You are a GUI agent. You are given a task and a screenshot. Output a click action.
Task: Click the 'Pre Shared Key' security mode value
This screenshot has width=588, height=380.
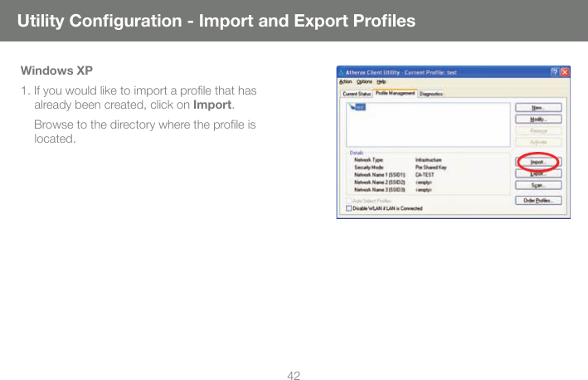[x=431, y=168]
